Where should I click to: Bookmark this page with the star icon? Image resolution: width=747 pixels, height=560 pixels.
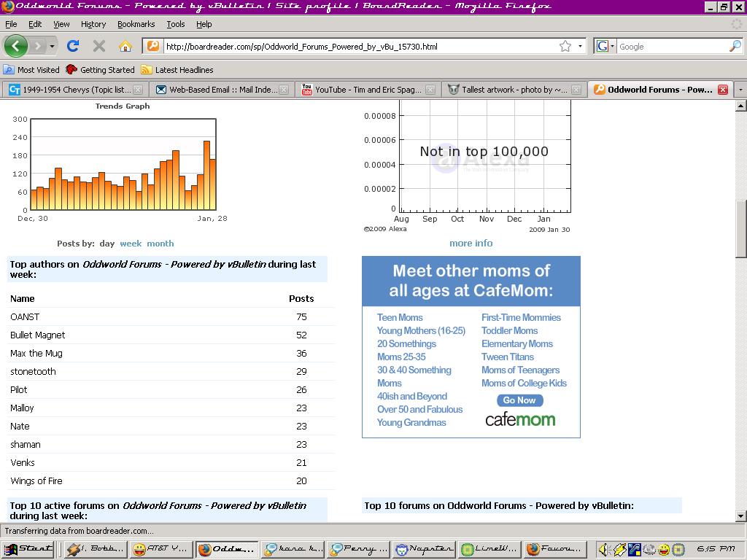[565, 46]
